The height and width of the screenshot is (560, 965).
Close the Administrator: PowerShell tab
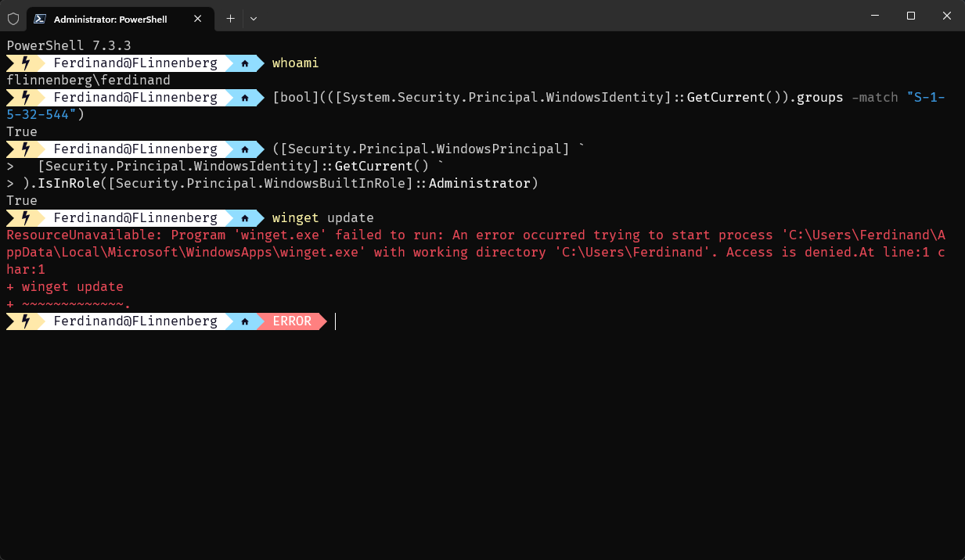[198, 19]
